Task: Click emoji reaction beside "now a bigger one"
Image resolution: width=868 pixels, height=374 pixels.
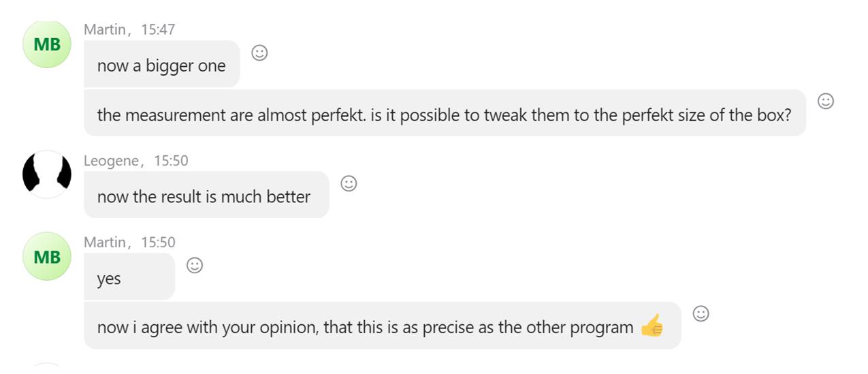Action: coord(259,52)
